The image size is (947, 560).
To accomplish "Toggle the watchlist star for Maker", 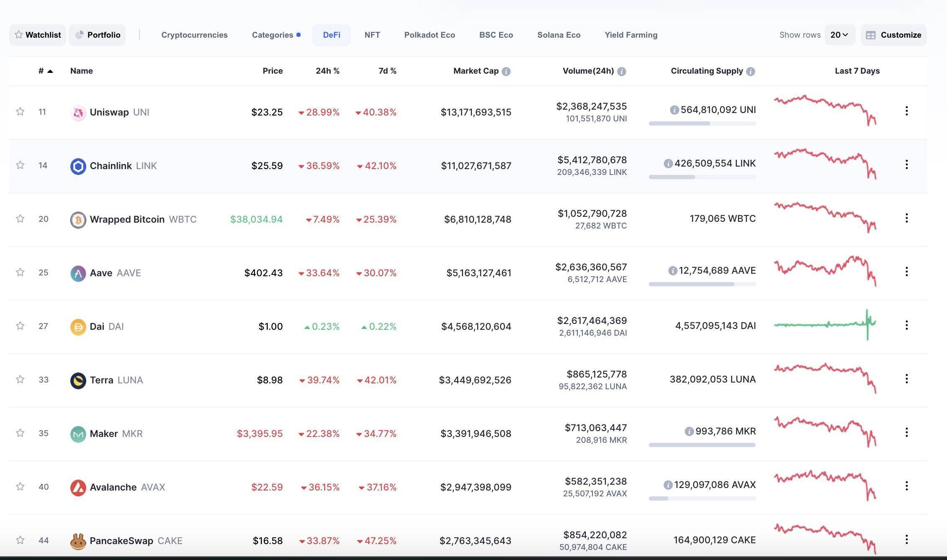I will coord(20,433).
